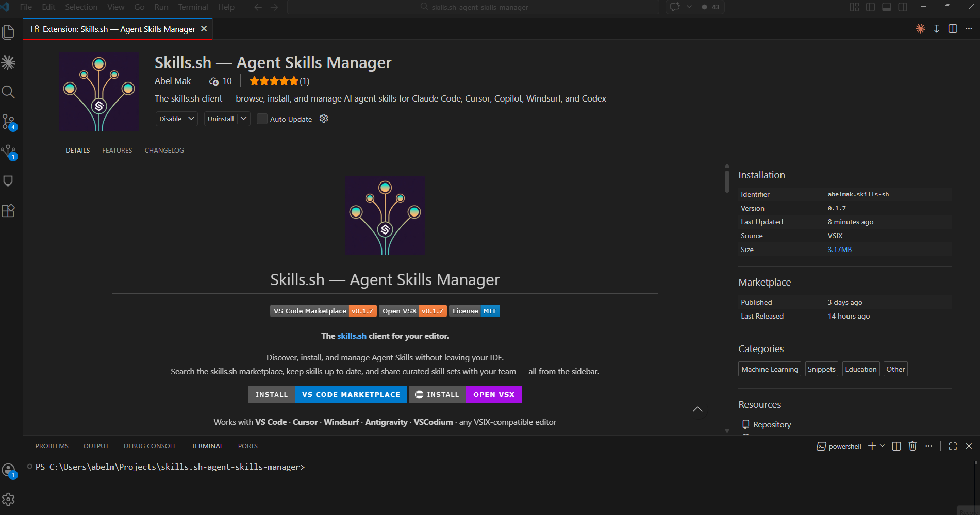The image size is (980, 515).
Task: Open the File menu
Action: coord(26,7)
